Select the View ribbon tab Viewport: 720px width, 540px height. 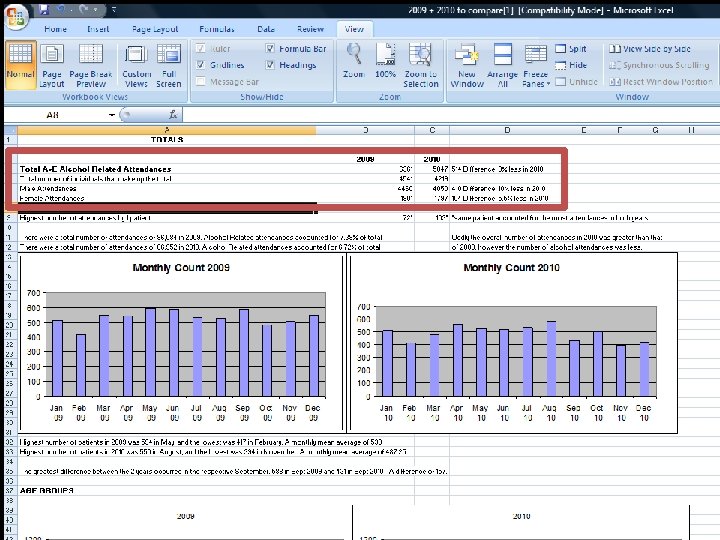(354, 29)
